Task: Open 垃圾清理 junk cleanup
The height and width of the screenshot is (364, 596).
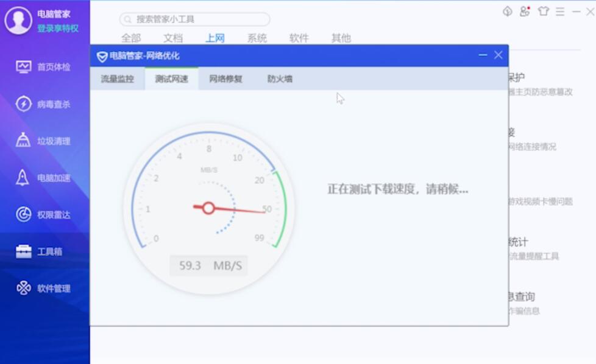Action: point(43,141)
